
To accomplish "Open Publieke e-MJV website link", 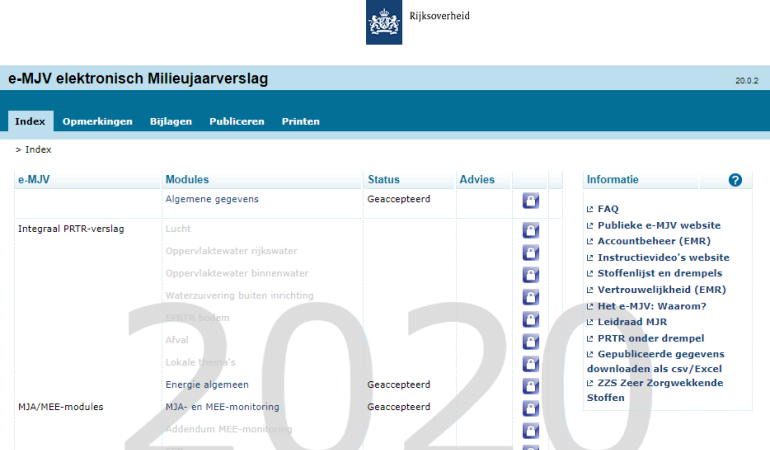I will tap(659, 225).
